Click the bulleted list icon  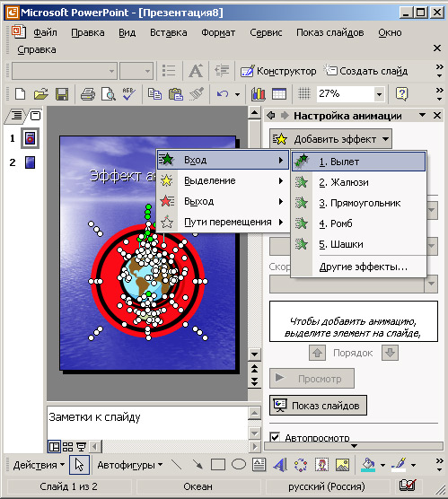(169, 71)
